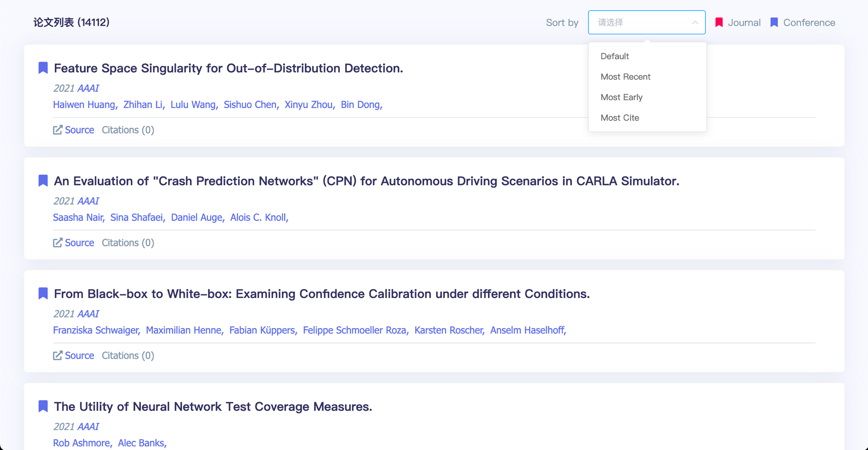
Task: Click bookmark icon beside Neural Network Test Coverage paper
Action: pyautogui.click(x=43, y=406)
